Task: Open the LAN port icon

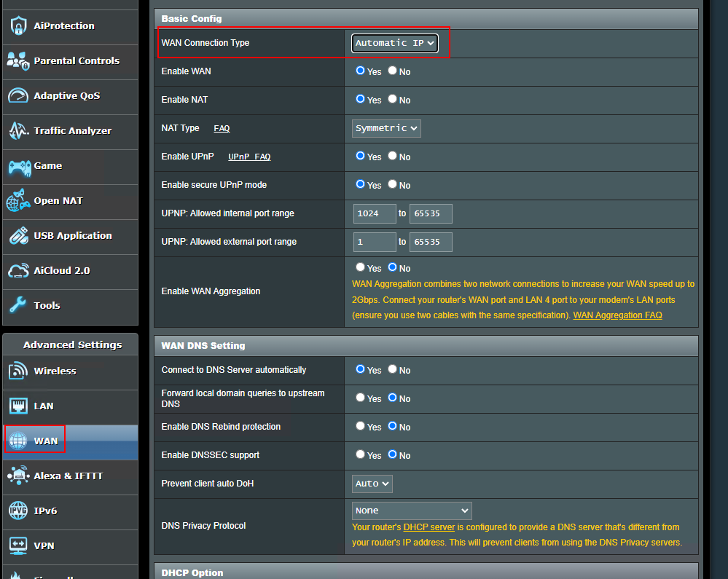Action: [18, 406]
